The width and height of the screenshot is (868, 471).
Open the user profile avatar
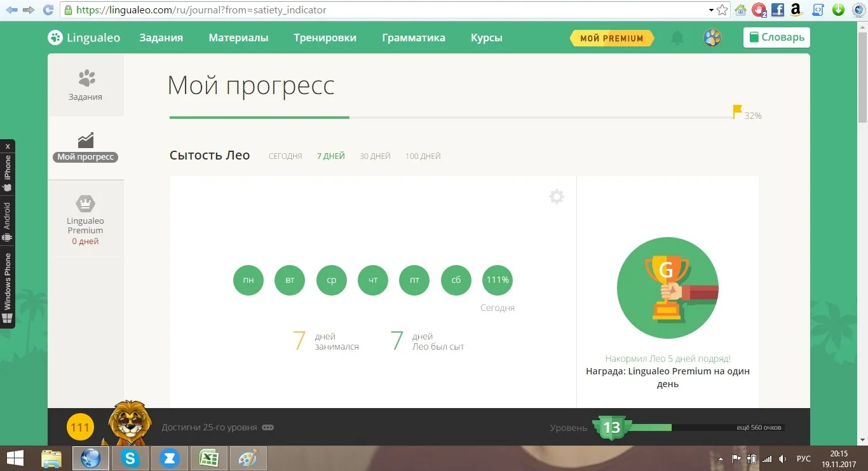click(x=712, y=38)
